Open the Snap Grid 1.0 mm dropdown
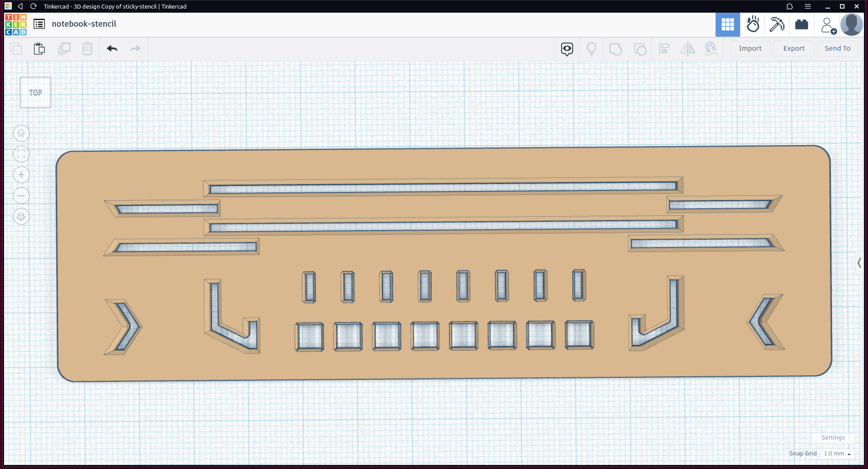Viewport: 868px width, 469px height. [x=837, y=454]
